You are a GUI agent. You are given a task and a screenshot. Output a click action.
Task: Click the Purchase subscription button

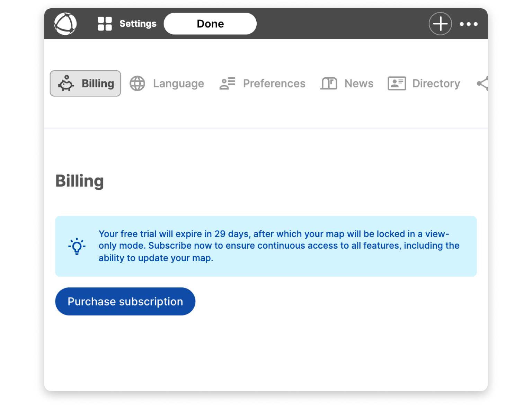click(125, 301)
